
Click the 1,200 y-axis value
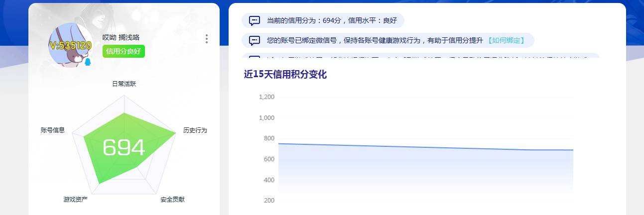coord(267,97)
